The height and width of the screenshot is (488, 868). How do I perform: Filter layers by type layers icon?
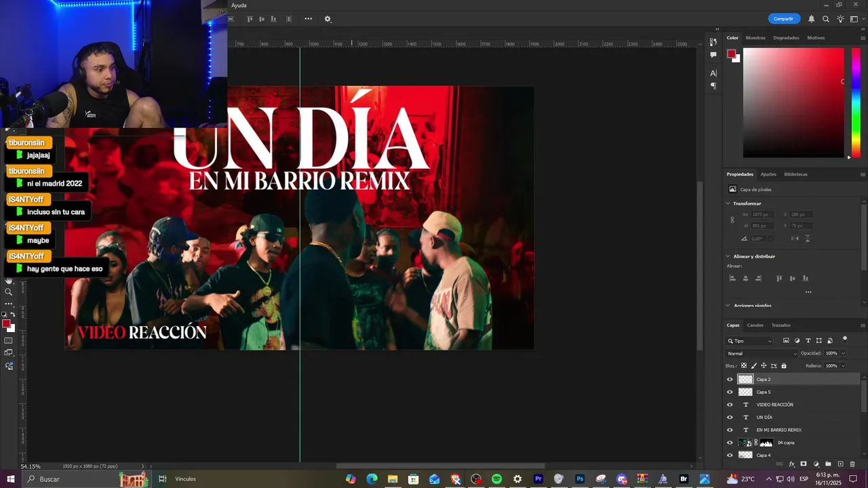tap(808, 341)
